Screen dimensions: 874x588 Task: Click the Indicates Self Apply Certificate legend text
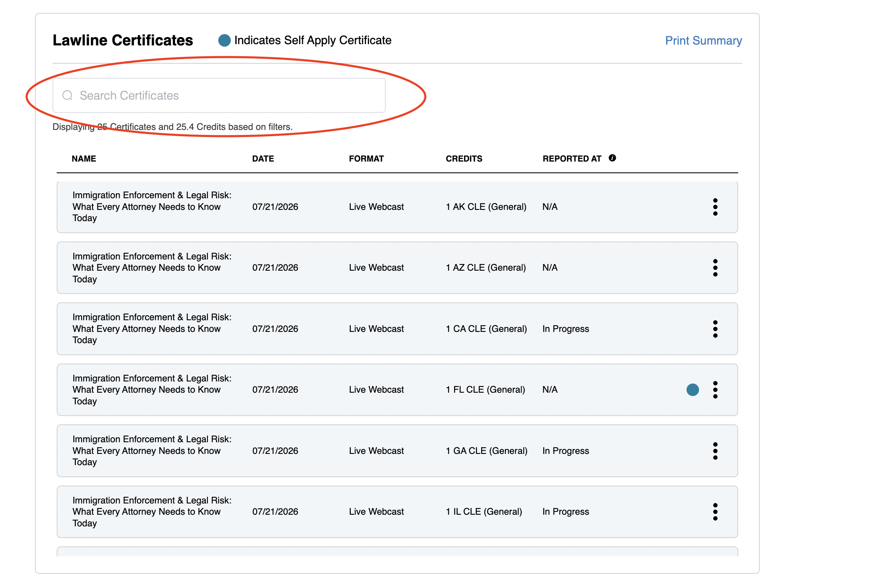coord(312,40)
